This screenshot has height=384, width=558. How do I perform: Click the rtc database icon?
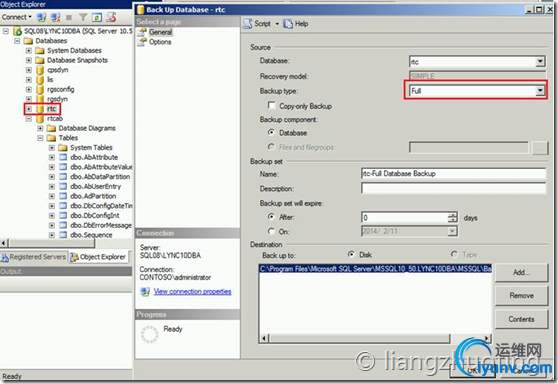pos(40,109)
